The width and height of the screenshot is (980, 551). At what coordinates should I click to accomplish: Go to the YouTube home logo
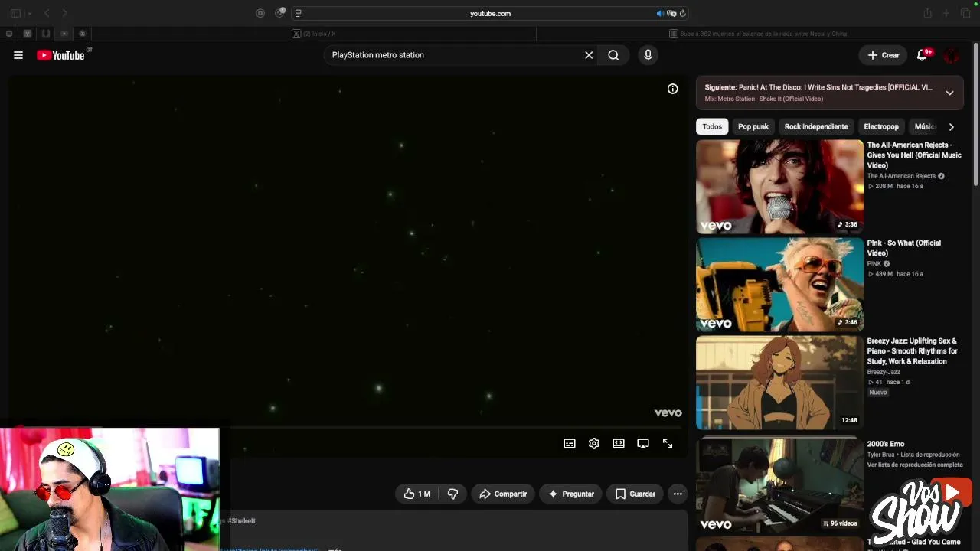61,55
